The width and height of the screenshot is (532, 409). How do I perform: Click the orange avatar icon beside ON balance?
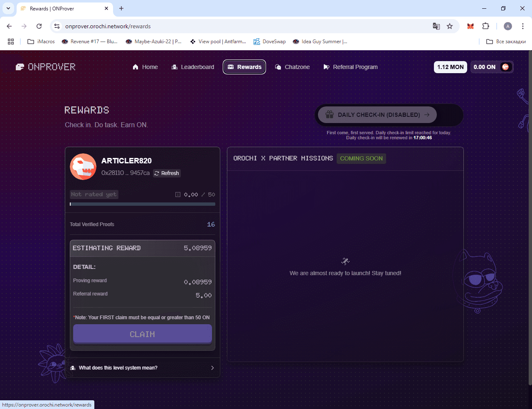click(505, 67)
